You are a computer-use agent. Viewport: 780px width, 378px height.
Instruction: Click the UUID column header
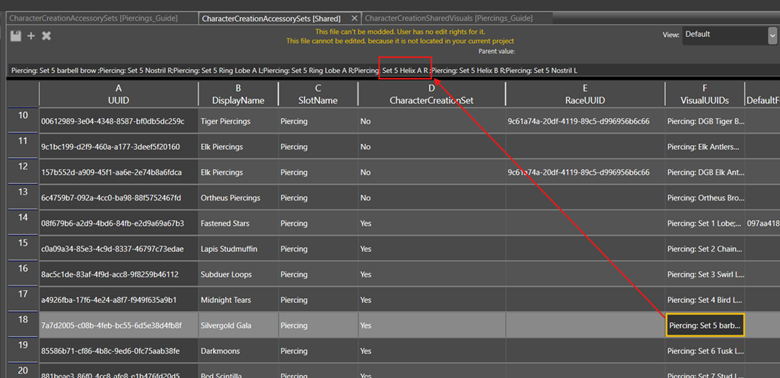click(x=118, y=94)
